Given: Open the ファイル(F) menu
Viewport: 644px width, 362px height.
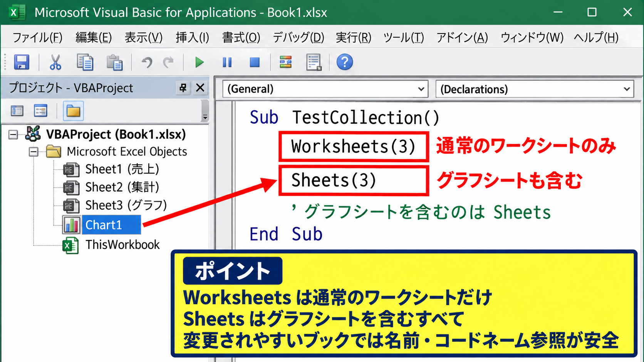Looking at the screenshot, I should (x=37, y=37).
